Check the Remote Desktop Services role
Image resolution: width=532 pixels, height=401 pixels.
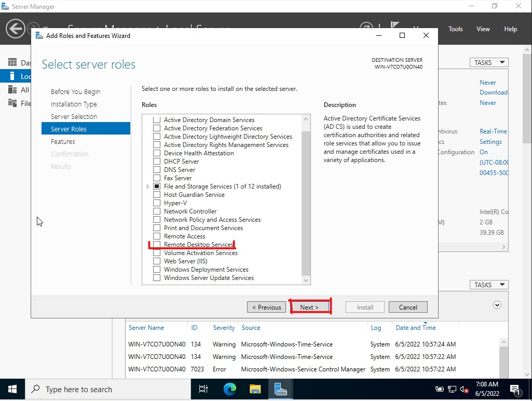point(157,245)
